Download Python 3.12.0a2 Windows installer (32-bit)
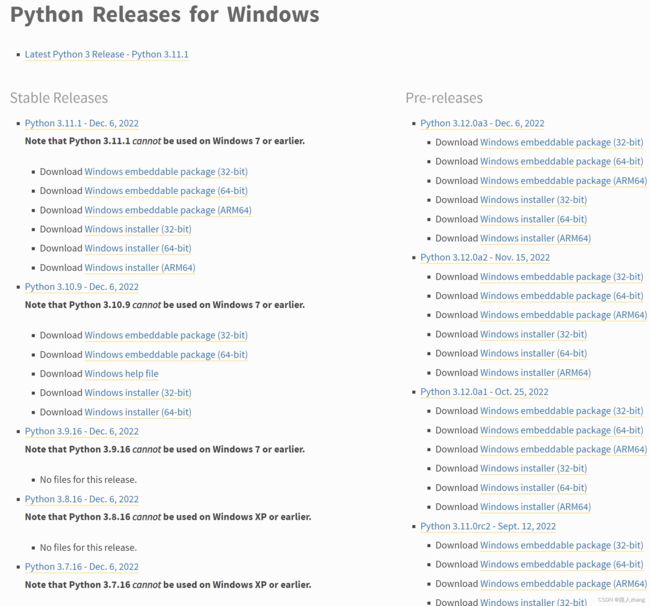The image size is (650, 606). coord(533,334)
